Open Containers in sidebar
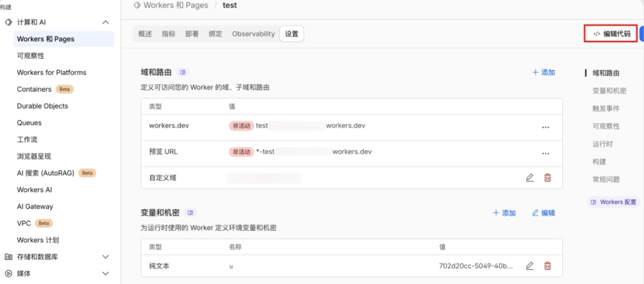This screenshot has height=284, width=644. point(34,89)
